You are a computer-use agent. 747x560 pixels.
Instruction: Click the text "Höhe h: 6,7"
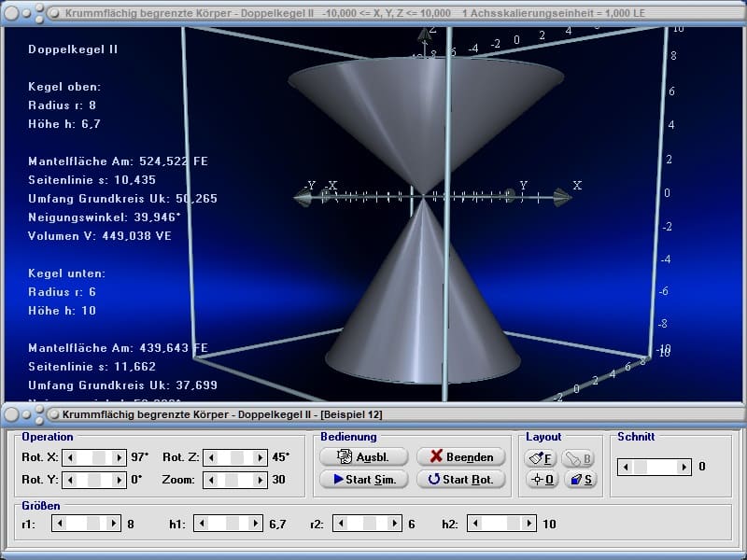pyautogui.click(x=64, y=124)
